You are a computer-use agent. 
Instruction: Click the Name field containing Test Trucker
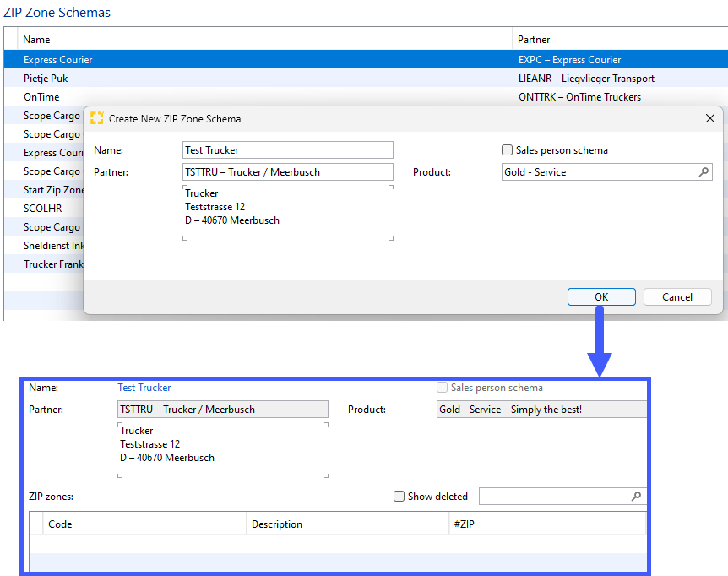point(288,150)
